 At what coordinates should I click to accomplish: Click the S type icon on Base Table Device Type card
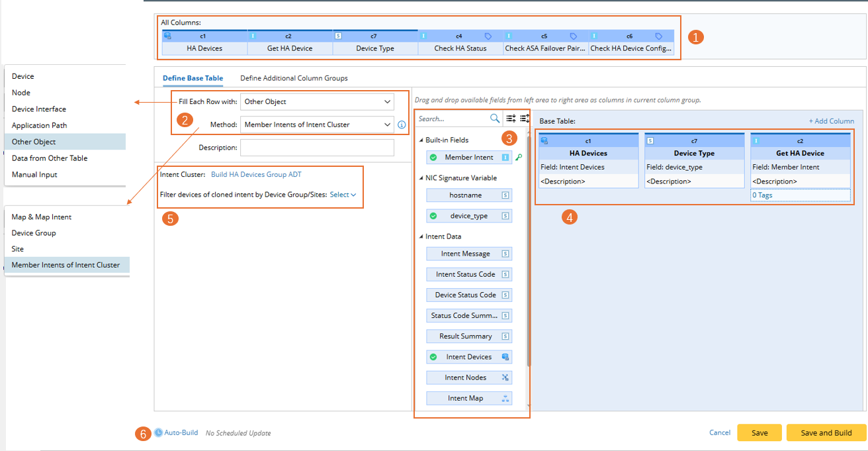[650, 140]
